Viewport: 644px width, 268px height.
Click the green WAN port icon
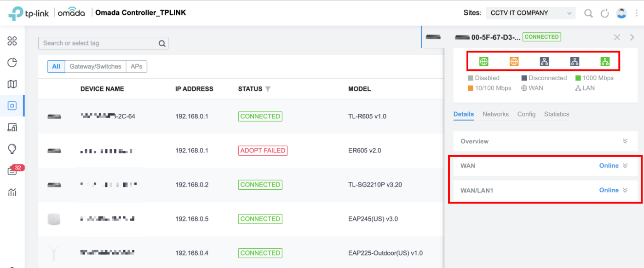click(483, 62)
